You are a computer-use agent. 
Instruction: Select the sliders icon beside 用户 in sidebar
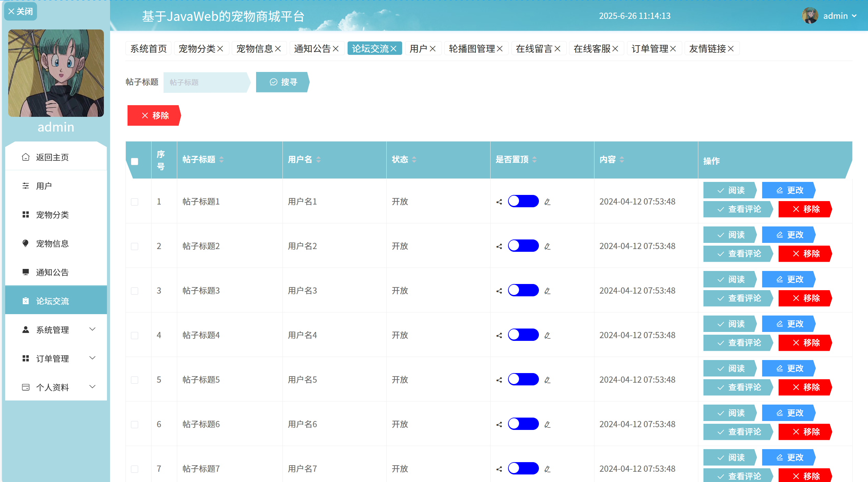[x=26, y=186]
